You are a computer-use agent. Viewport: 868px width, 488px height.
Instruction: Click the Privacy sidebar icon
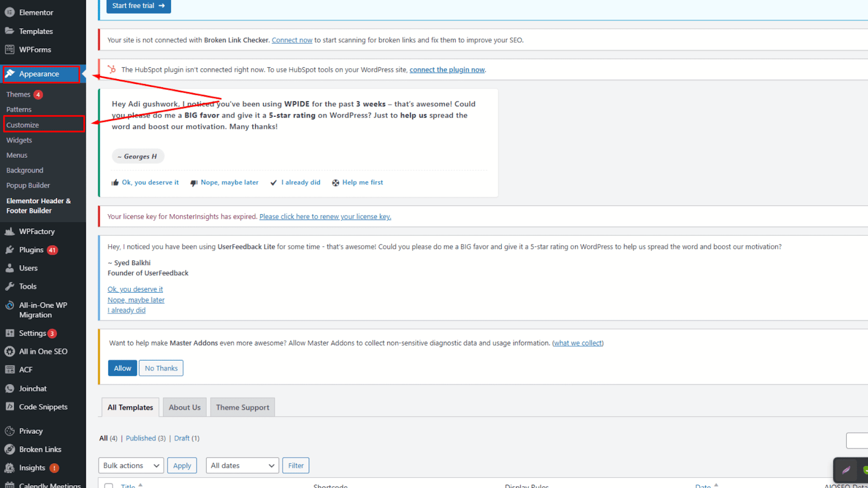point(10,431)
